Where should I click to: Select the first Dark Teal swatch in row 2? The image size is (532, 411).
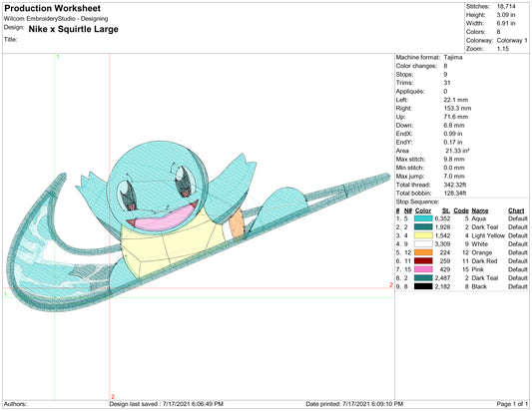click(423, 227)
